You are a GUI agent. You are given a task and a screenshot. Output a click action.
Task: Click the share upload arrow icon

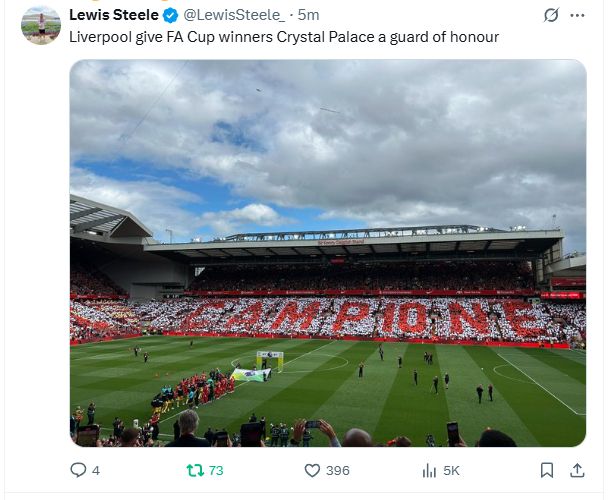pyautogui.click(x=577, y=470)
